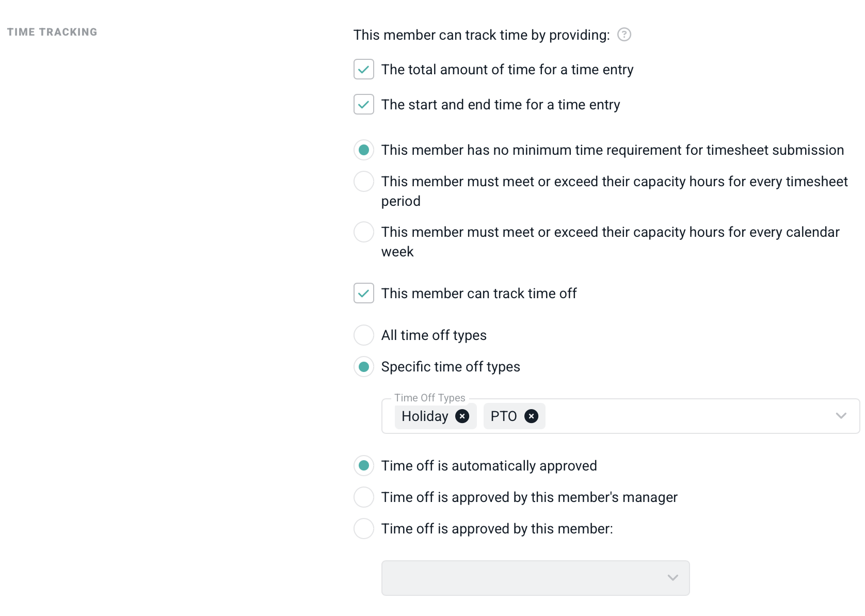Uncheck start and end time entry option

(x=364, y=105)
